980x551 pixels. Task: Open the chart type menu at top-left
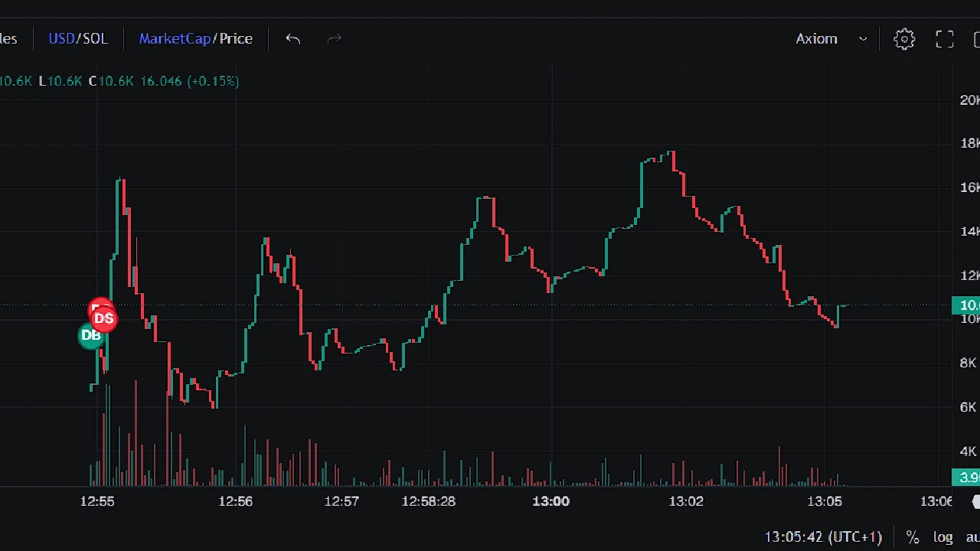coord(8,39)
